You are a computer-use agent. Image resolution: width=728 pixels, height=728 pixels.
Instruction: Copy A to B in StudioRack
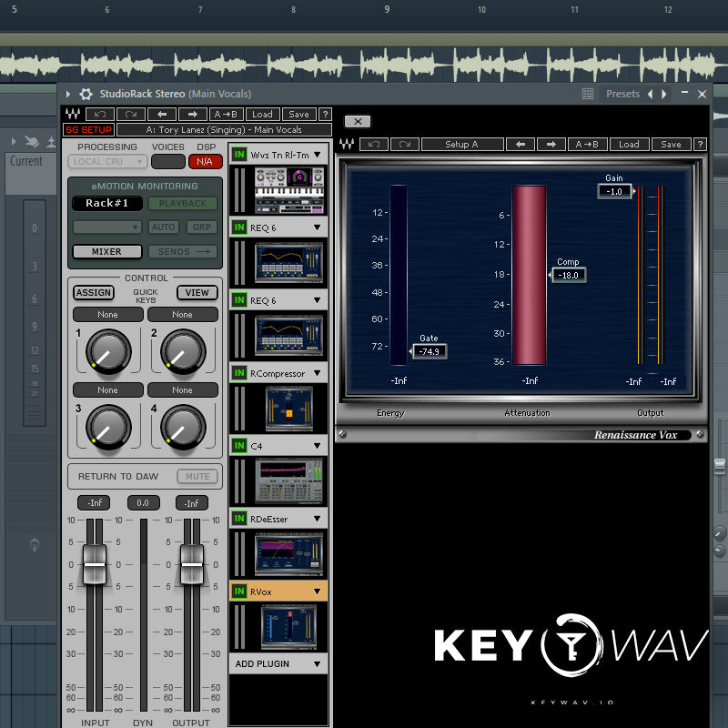pos(227,115)
